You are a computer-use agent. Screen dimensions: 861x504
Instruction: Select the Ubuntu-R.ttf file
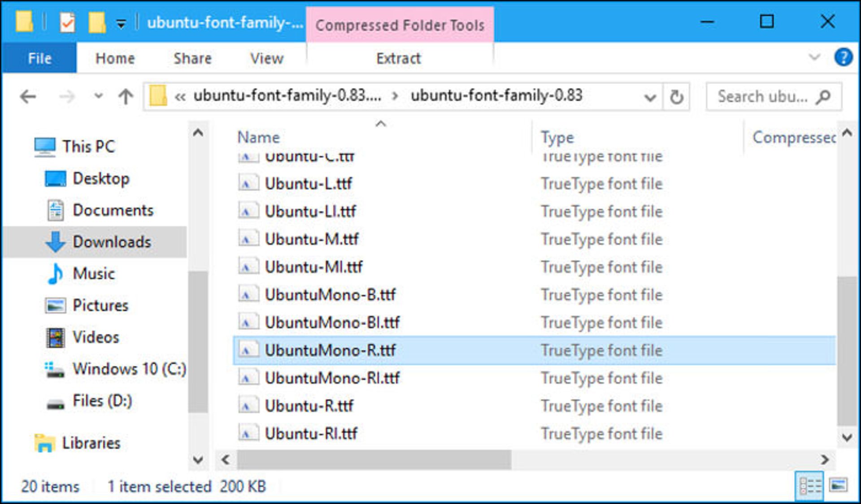click(309, 406)
